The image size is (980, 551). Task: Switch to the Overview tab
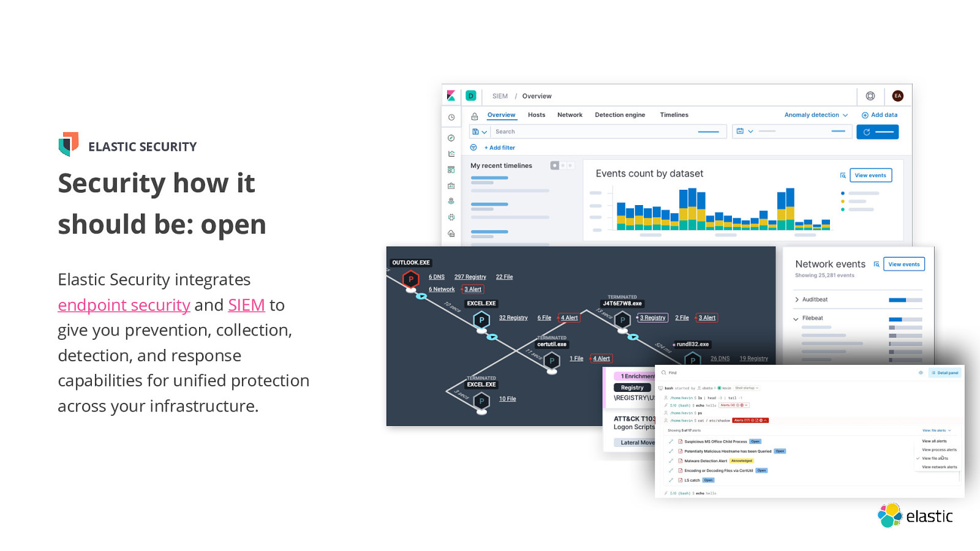(x=501, y=115)
